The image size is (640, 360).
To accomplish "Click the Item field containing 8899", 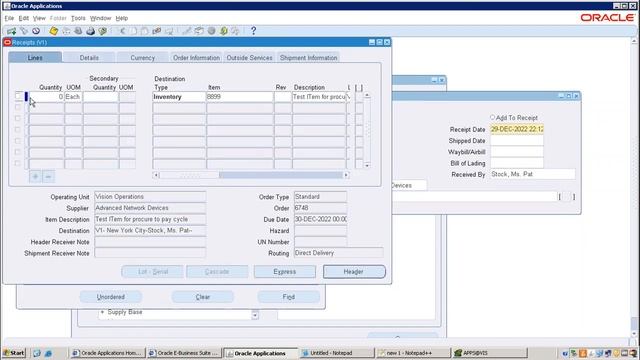I will coord(240,97).
